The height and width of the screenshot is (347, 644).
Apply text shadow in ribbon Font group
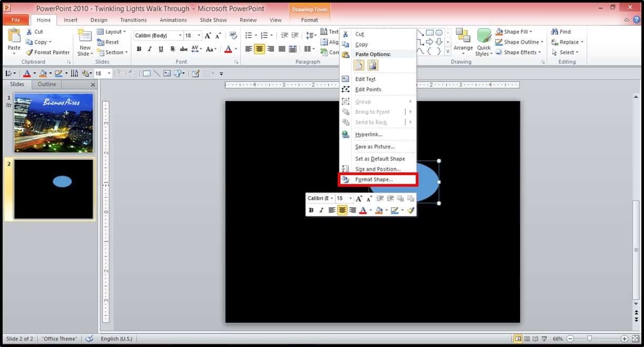pyautogui.click(x=172, y=49)
